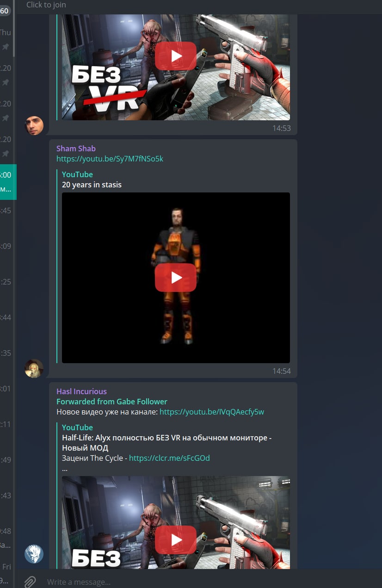Click the pin icon under Thu
The image size is (382, 588).
click(6, 47)
